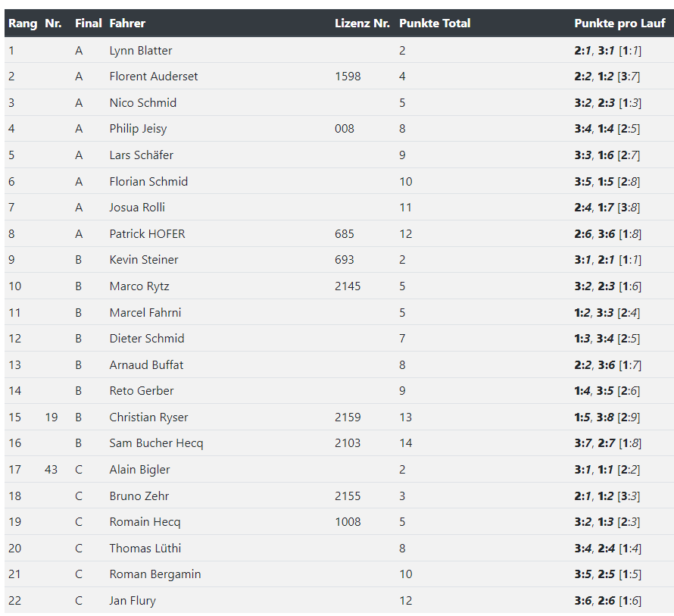This screenshot has height=616, width=674.
Task: Select Jan Flury in last row
Action: tap(133, 601)
